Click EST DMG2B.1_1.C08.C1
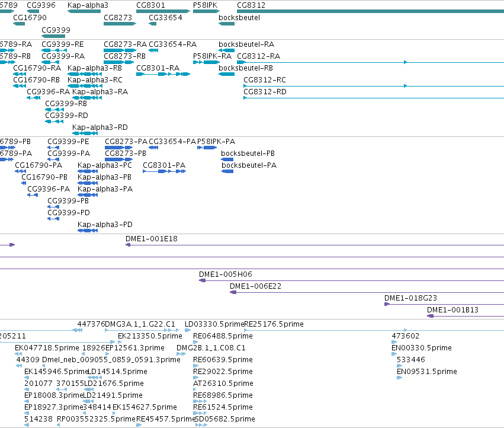Viewport: 504px width, 428px height. coord(211,348)
